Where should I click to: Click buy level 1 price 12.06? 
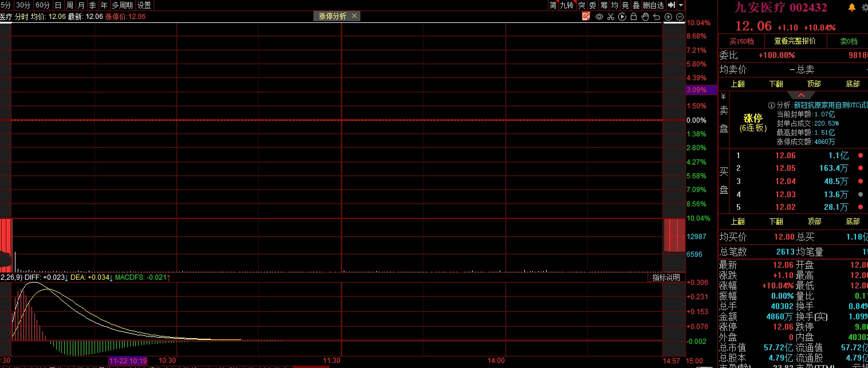(x=785, y=155)
